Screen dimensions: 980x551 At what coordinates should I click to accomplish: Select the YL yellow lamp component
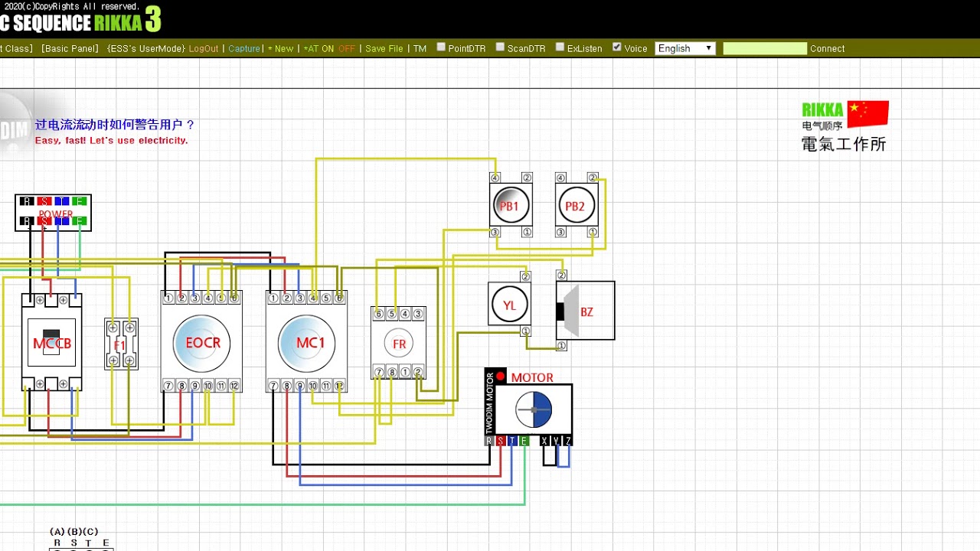[509, 305]
